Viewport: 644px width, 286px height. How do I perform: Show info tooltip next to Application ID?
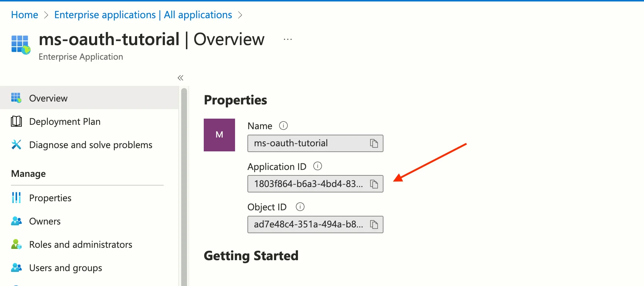pos(318,166)
